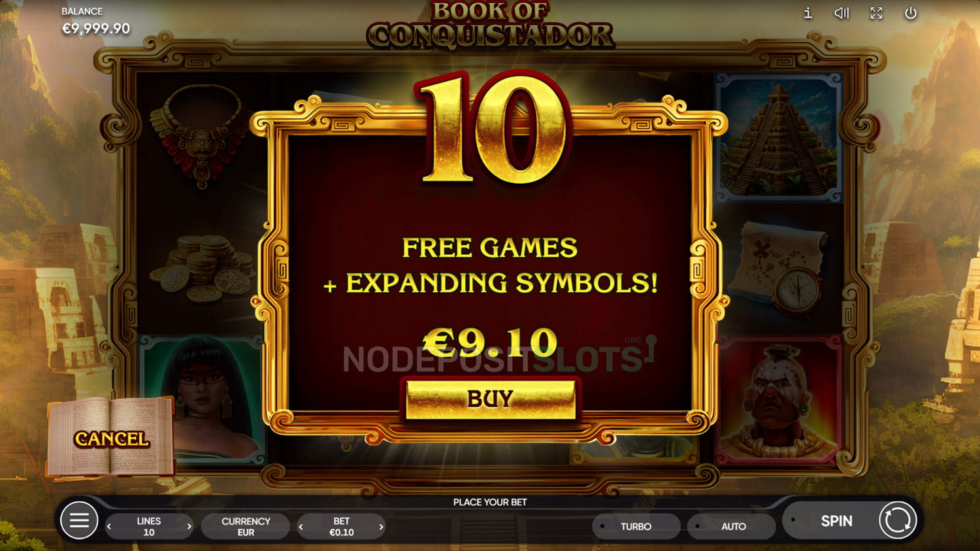Image resolution: width=980 pixels, height=551 pixels.
Task: Start a spin with SPIN button
Action: click(836, 521)
